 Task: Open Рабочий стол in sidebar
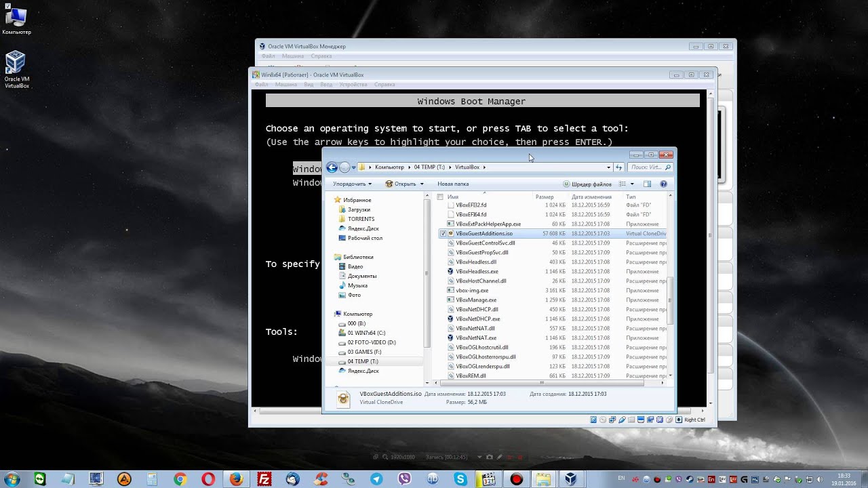(365, 238)
